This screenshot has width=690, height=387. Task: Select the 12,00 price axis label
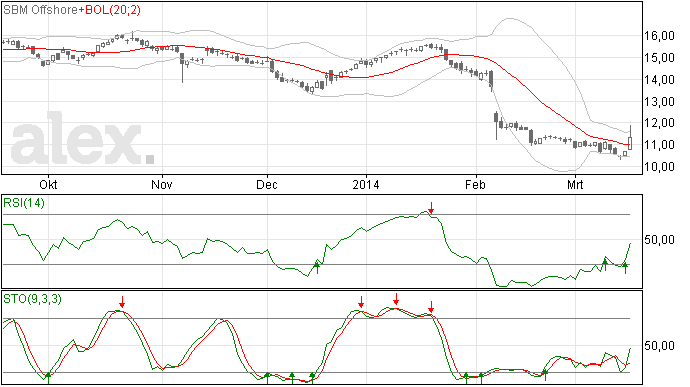[x=659, y=123]
